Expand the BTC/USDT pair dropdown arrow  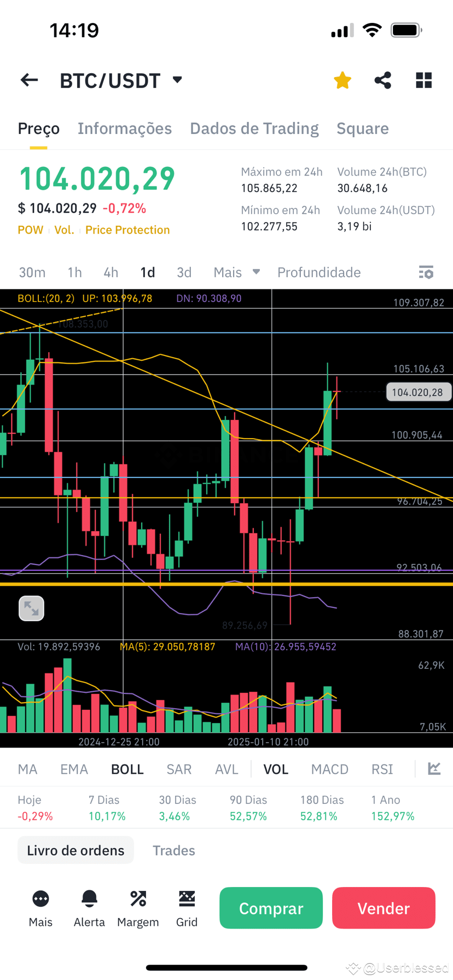coord(177,80)
